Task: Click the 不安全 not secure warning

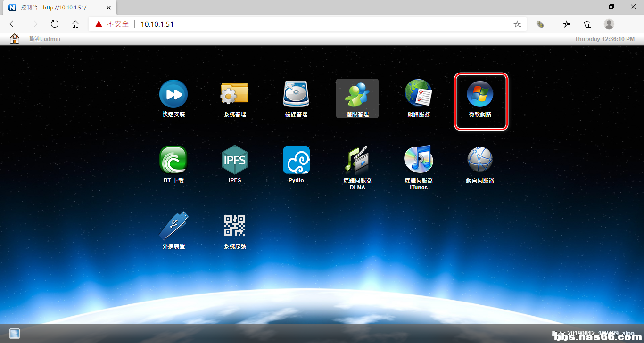Action: [x=112, y=24]
